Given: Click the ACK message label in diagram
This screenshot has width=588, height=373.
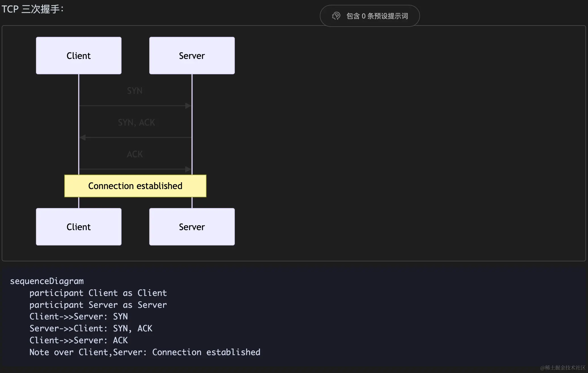Looking at the screenshot, I should coord(135,154).
